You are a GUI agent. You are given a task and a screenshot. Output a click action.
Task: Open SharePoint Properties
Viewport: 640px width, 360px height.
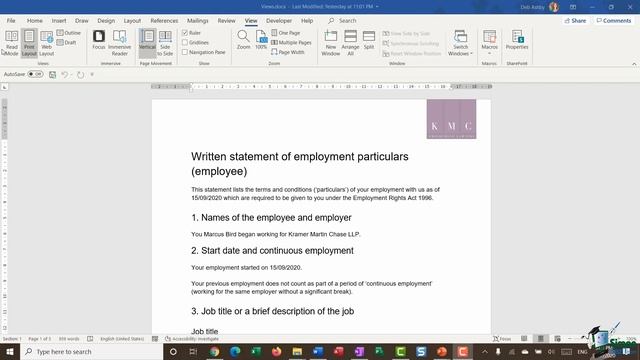click(517, 40)
